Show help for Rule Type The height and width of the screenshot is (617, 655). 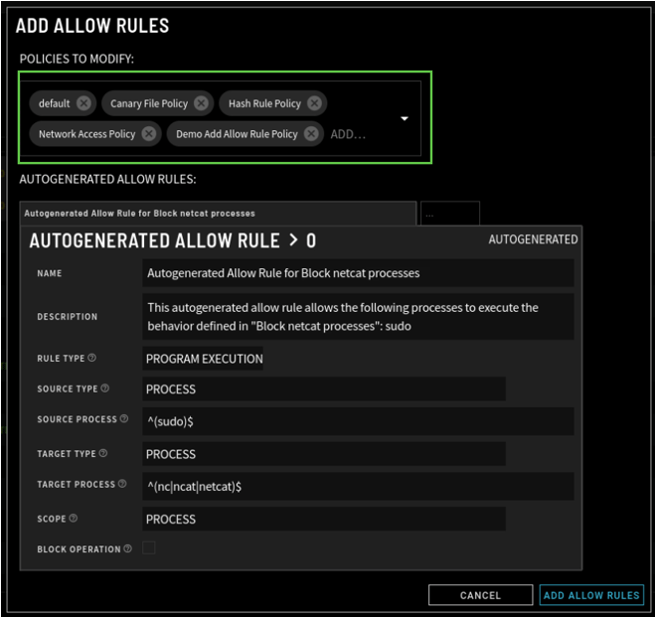pos(92,358)
